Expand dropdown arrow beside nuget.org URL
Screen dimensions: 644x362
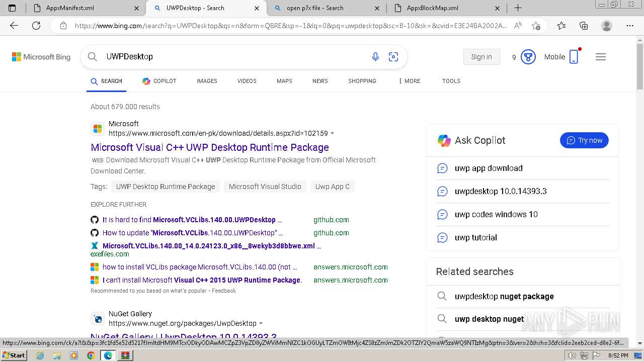[261, 324]
